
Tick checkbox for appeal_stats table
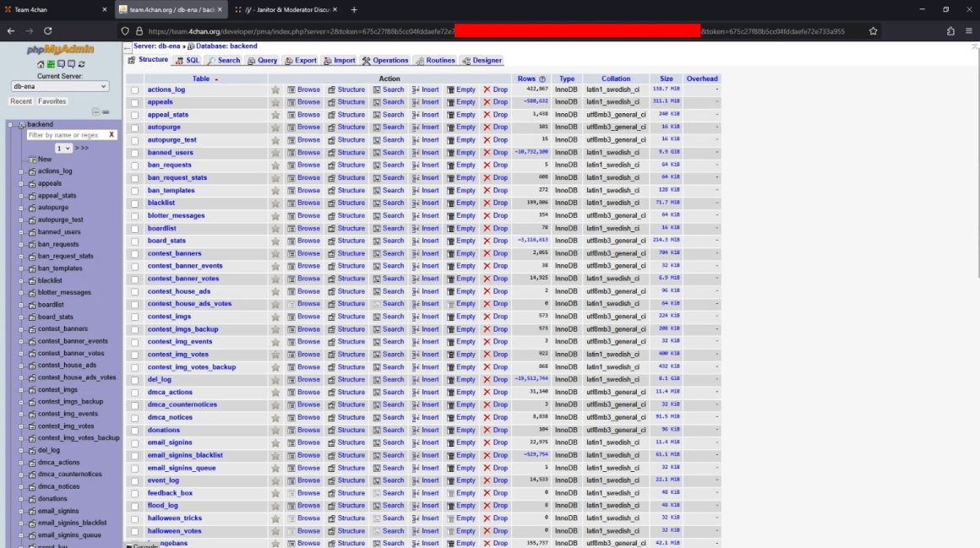coord(135,115)
